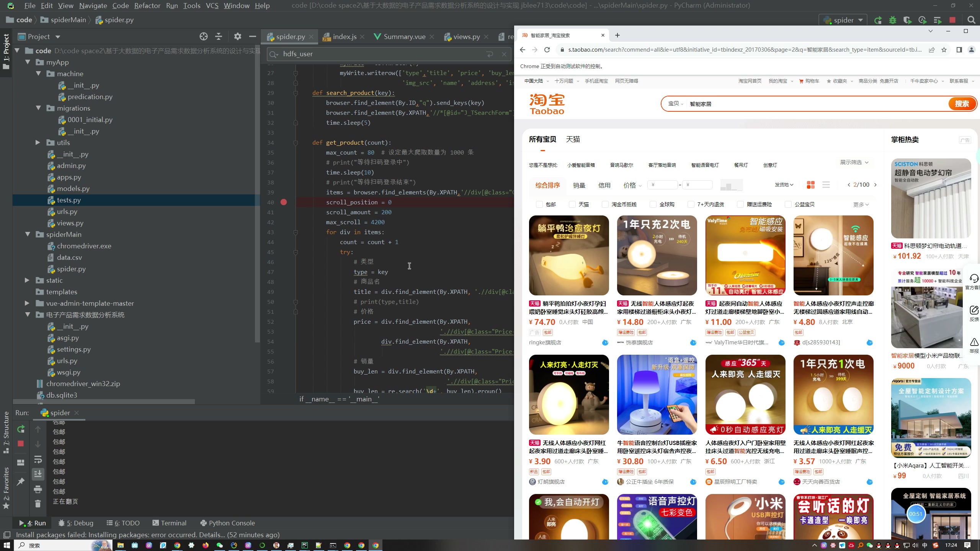The height and width of the screenshot is (551, 980).
Task: Click the Project tree horizontal scrollbar
Action: click(x=104, y=402)
